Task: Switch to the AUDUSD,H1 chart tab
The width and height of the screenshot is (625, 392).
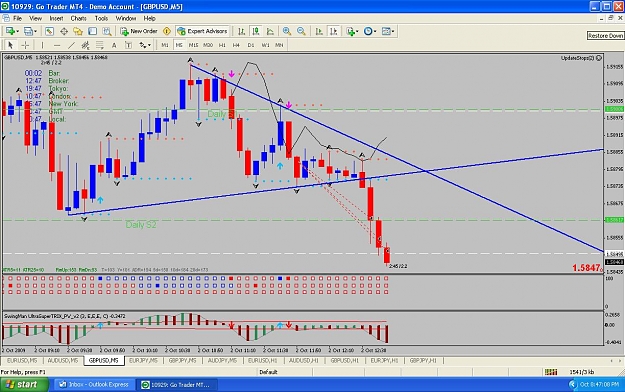Action: (x=304, y=360)
